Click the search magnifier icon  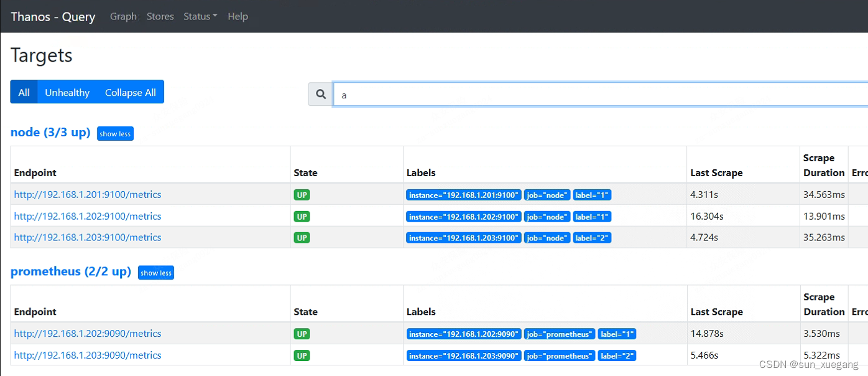pos(320,94)
